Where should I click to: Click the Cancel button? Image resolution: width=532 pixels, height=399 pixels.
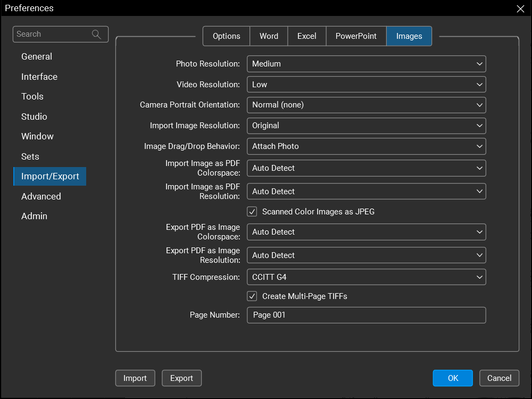(499, 378)
